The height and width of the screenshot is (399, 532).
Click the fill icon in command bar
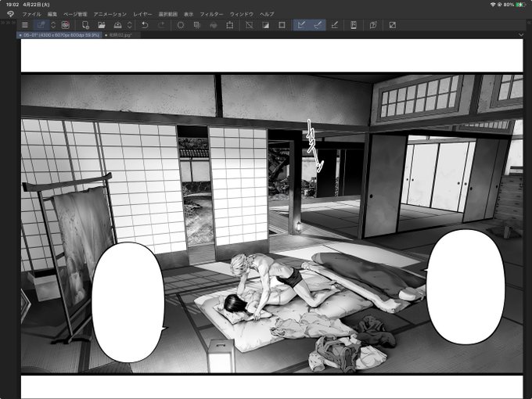pyautogui.click(x=213, y=25)
